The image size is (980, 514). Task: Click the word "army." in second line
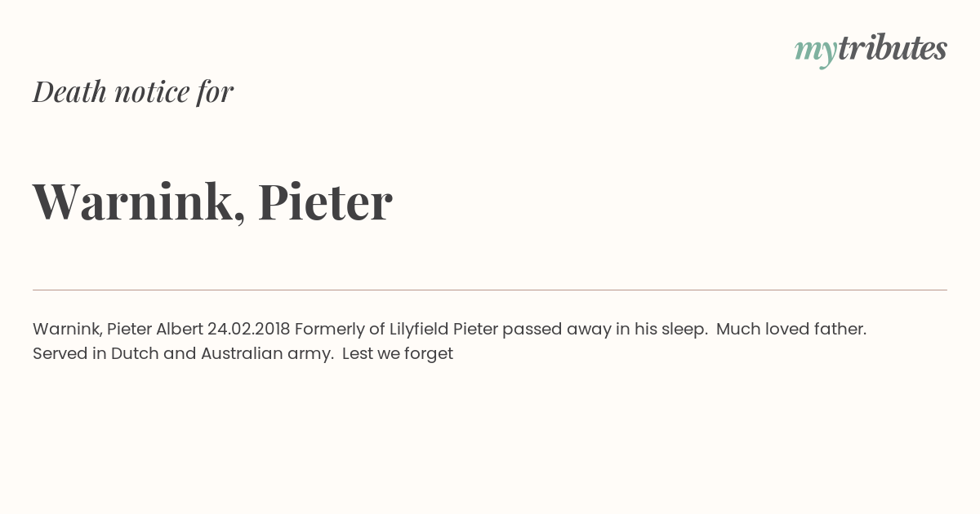pos(310,354)
